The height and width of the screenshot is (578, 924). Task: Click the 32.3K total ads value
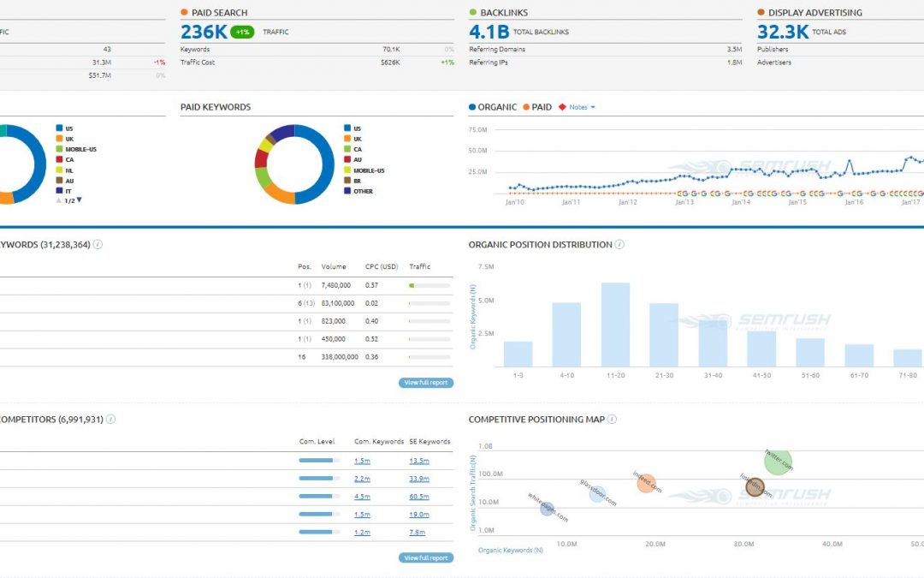click(x=783, y=32)
